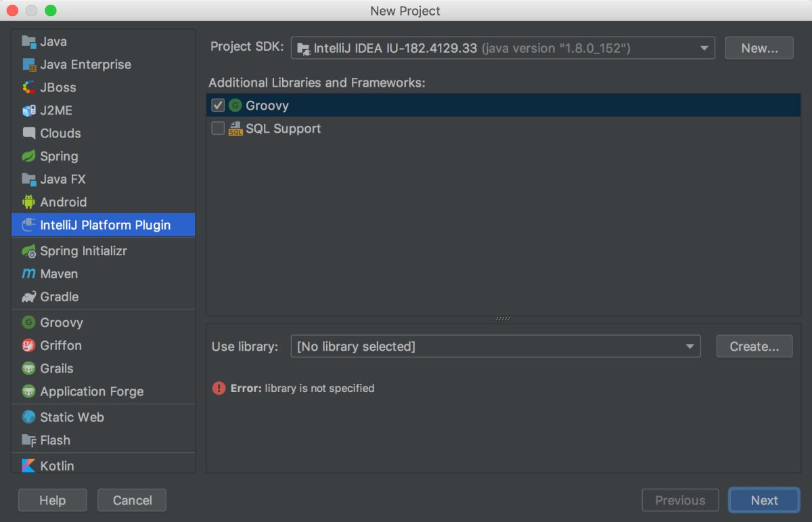
Task: Click the Java FX folder icon
Action: [x=28, y=179]
